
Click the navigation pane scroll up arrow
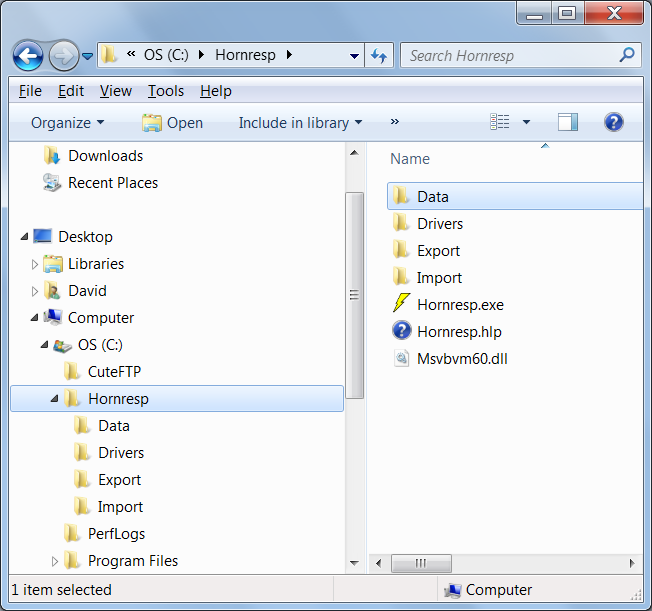click(x=354, y=153)
